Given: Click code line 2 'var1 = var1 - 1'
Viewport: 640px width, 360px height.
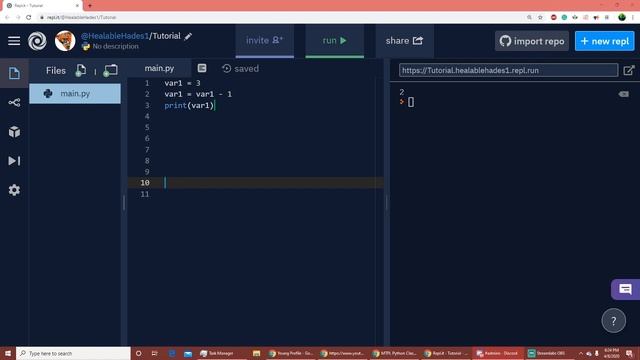Looking at the screenshot, I should (198, 94).
